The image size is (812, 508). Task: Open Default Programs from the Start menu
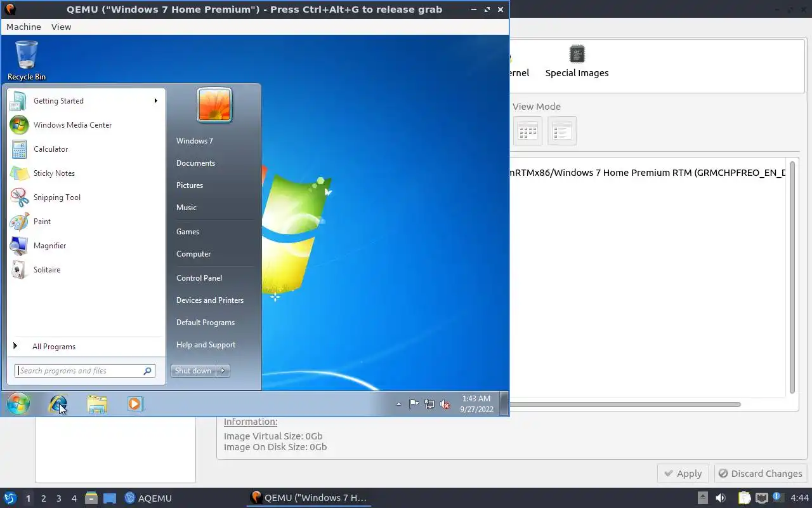coord(206,323)
